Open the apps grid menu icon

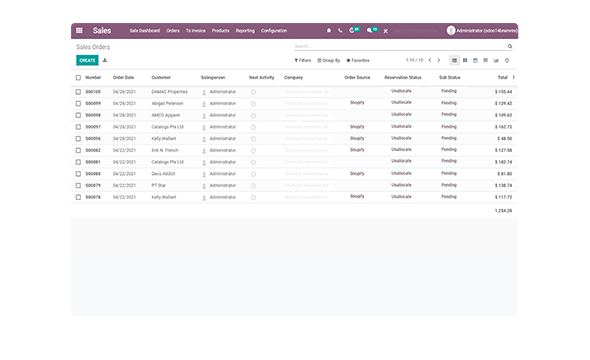tap(79, 30)
